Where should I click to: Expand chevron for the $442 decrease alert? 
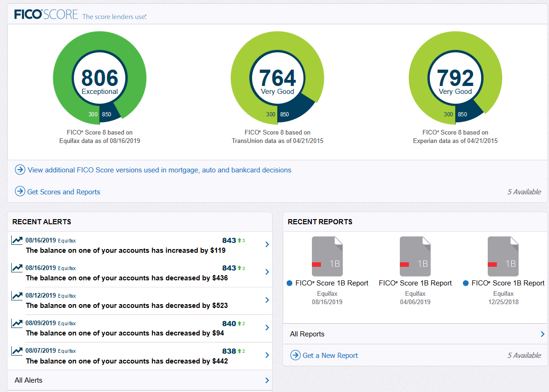(x=267, y=355)
